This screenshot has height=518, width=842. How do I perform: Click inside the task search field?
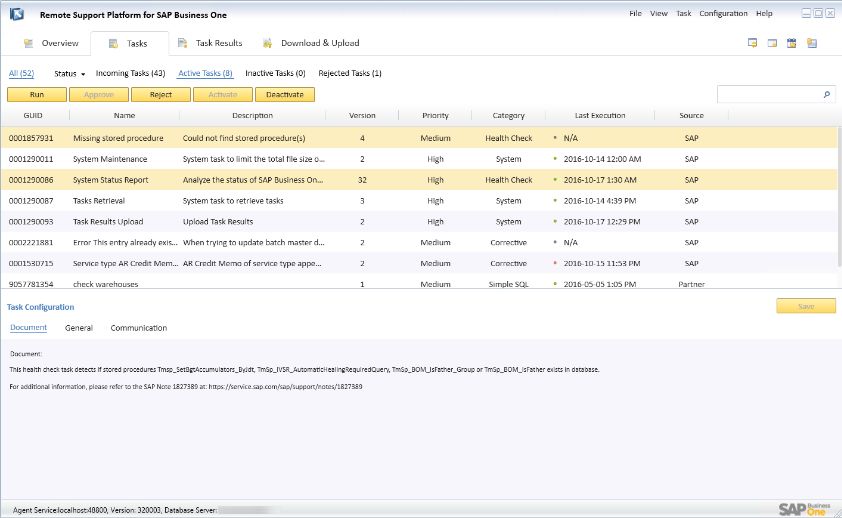point(768,95)
